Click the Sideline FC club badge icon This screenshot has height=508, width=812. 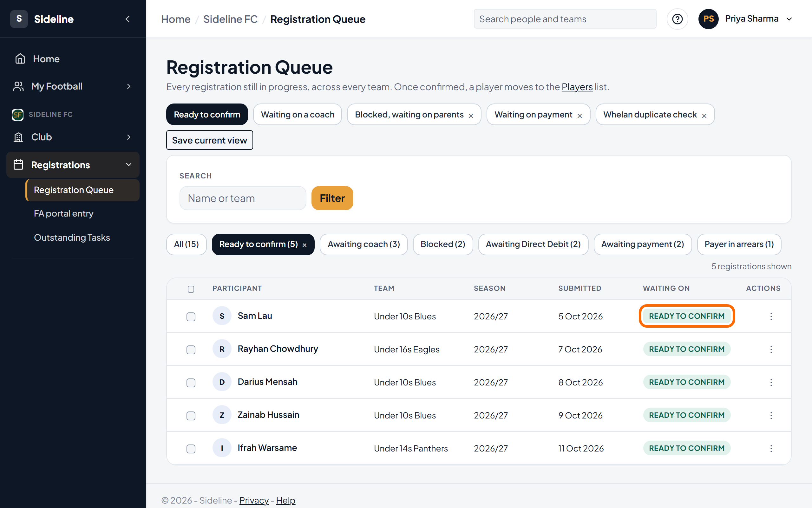17,115
